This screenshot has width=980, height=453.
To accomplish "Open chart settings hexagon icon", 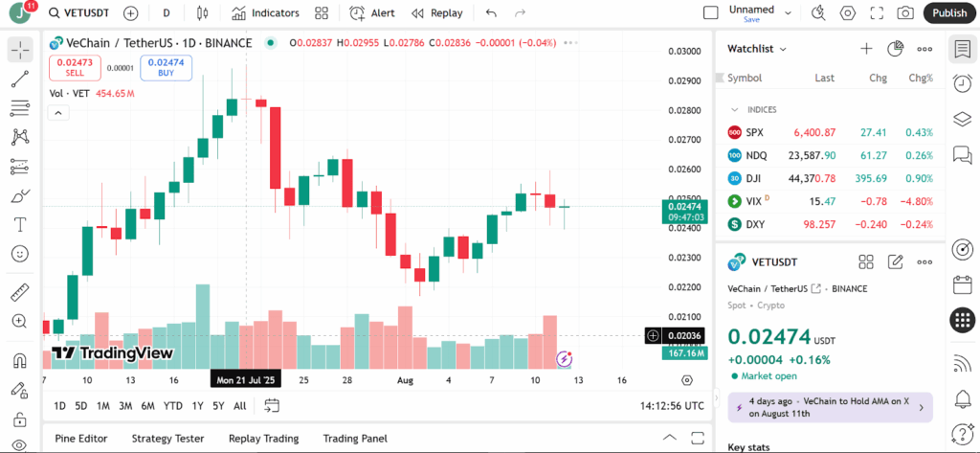I will coord(847,12).
